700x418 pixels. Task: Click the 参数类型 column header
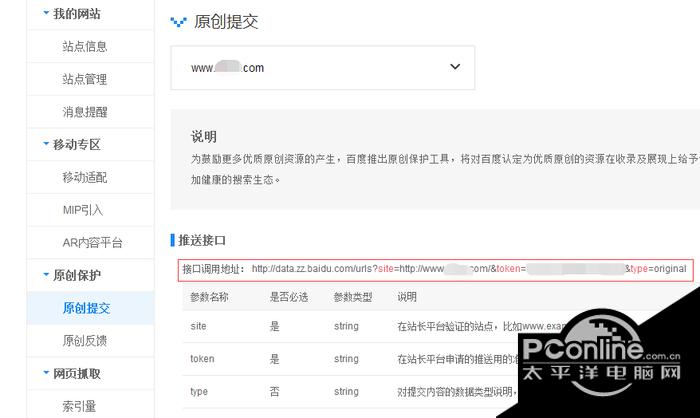click(x=353, y=297)
